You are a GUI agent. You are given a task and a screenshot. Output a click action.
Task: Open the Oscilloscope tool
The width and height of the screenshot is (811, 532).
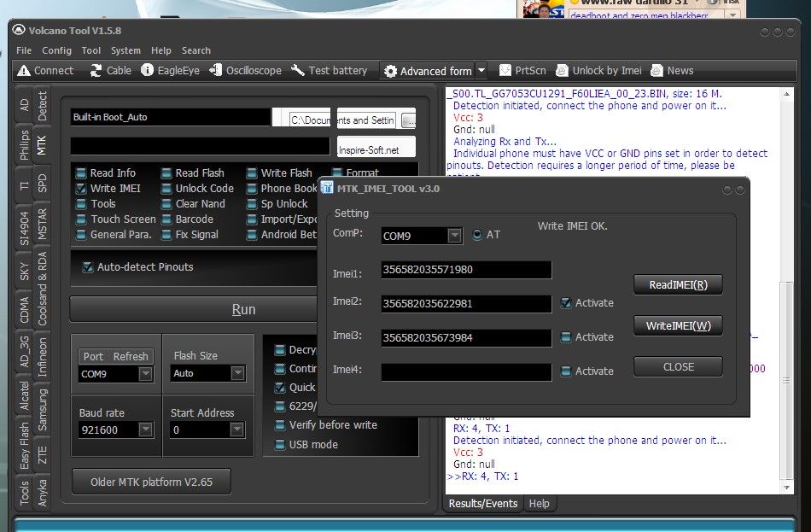coord(214,71)
